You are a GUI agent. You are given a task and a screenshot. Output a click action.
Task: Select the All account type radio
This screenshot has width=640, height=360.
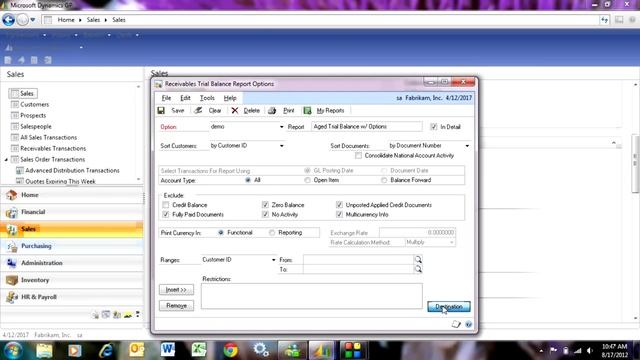click(248, 180)
